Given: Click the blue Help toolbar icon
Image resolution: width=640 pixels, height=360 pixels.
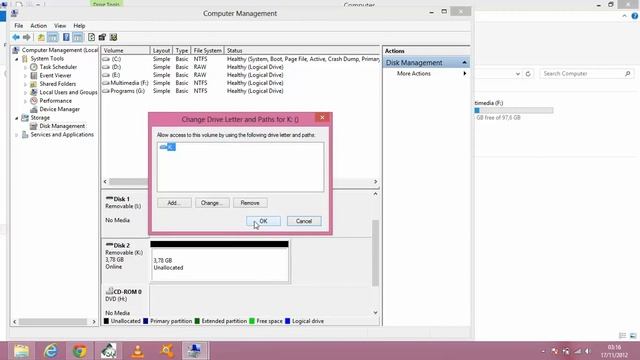Looking at the screenshot, I should [x=66, y=38].
